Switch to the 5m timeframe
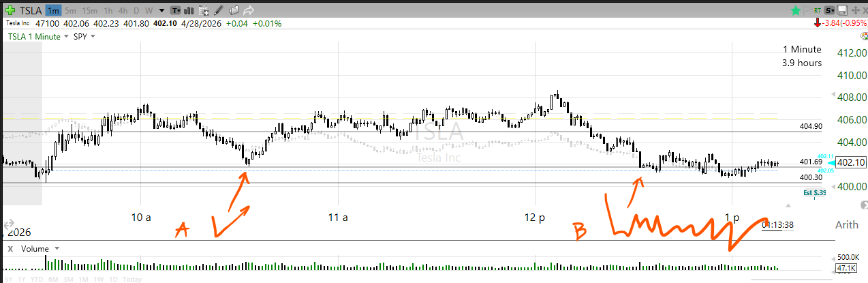Image resolution: width=868 pixels, height=283 pixels. tap(70, 11)
